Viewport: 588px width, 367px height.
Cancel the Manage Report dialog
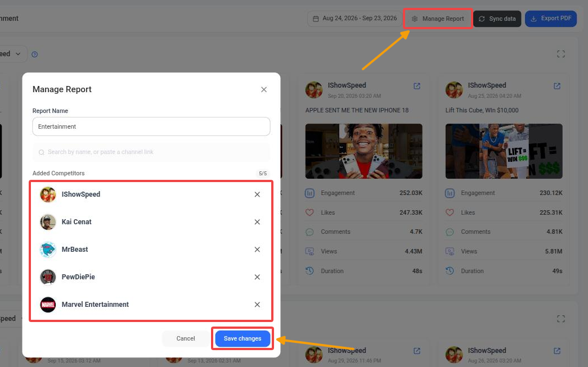coord(186,338)
